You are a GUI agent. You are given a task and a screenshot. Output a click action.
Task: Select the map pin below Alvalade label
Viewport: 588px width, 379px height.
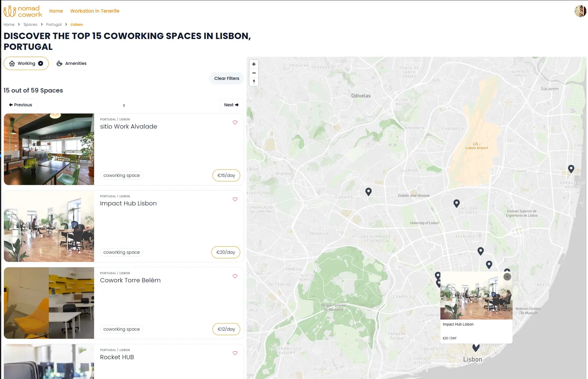click(481, 251)
